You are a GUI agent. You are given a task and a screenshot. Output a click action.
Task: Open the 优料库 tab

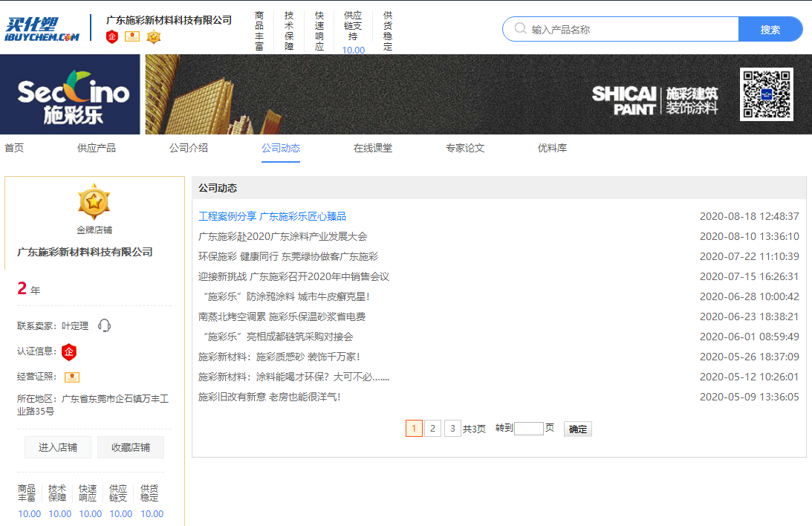tap(552, 148)
